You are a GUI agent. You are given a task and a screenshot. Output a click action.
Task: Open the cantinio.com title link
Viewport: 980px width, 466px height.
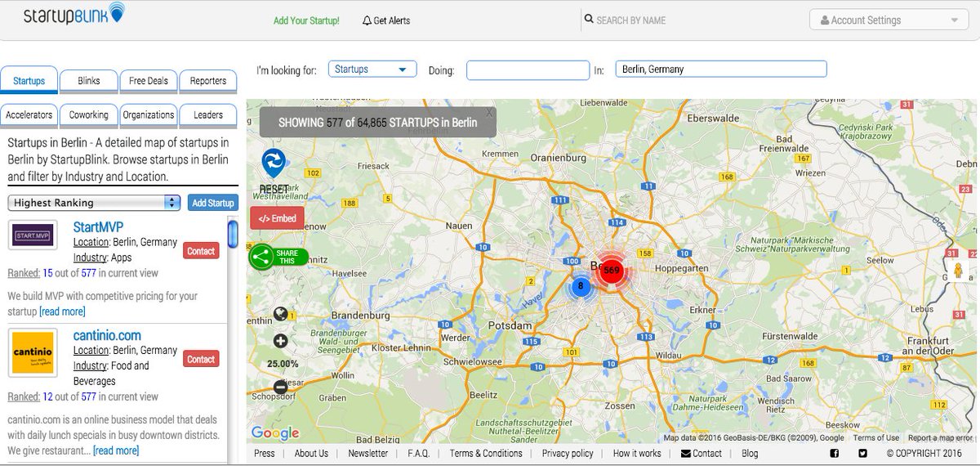click(x=107, y=335)
